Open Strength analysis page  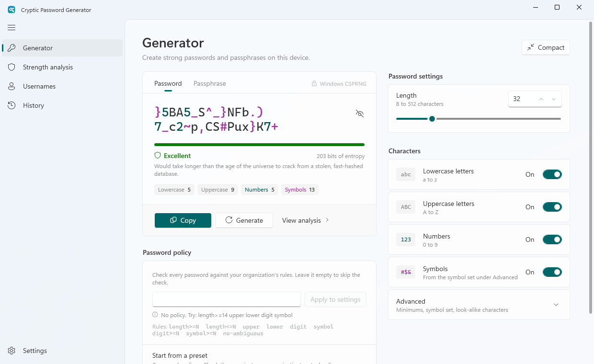(62, 67)
